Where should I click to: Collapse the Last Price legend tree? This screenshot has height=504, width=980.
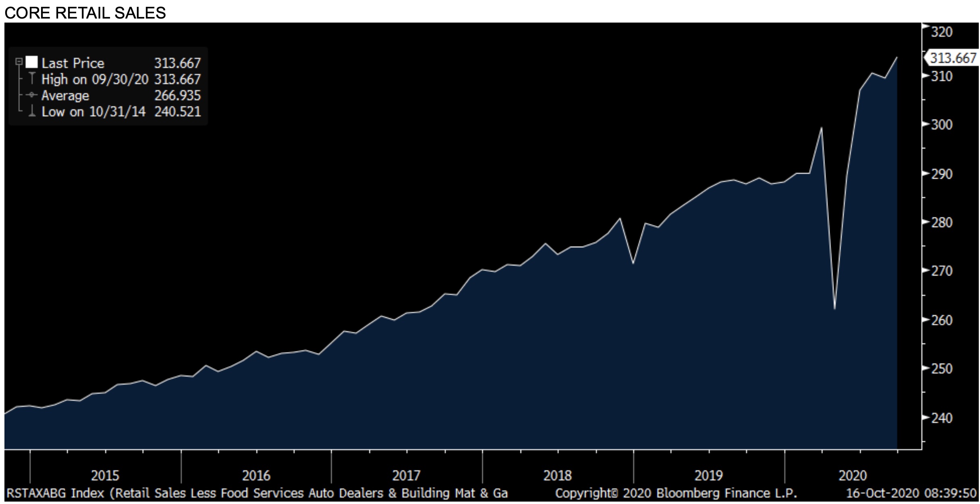coord(19,62)
